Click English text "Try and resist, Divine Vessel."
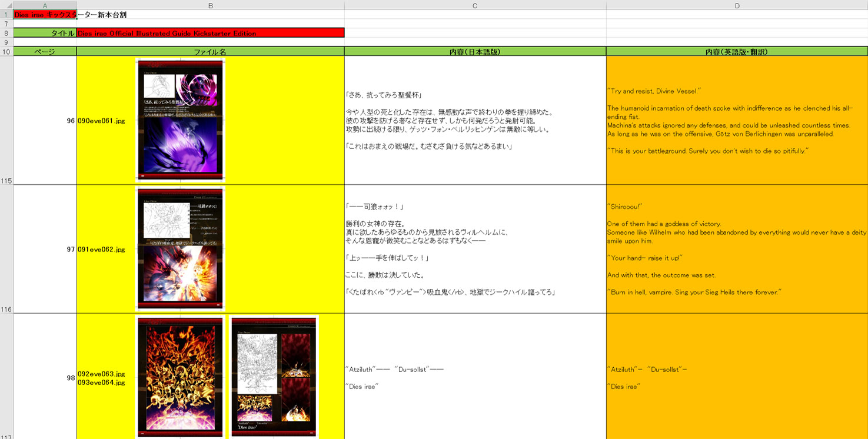Screen dimensions: 868x439 point(653,91)
